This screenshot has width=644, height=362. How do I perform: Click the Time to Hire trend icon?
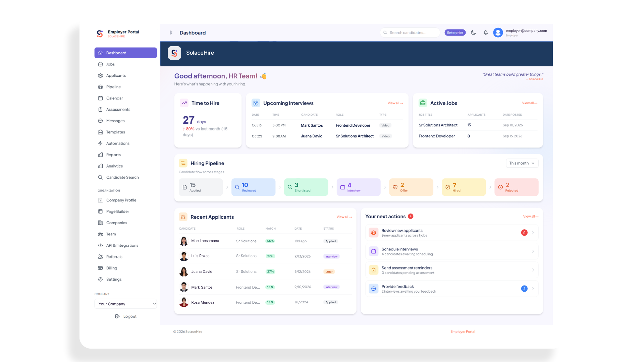184,103
